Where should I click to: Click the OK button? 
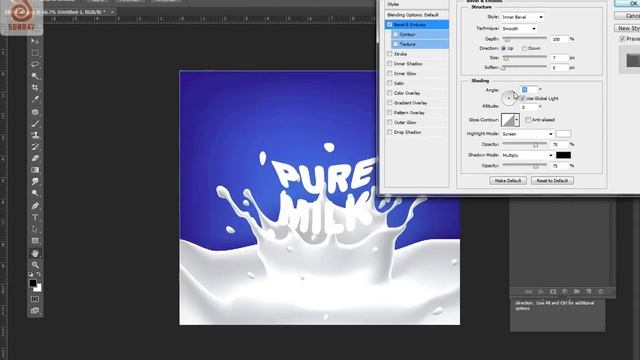[627, 3]
